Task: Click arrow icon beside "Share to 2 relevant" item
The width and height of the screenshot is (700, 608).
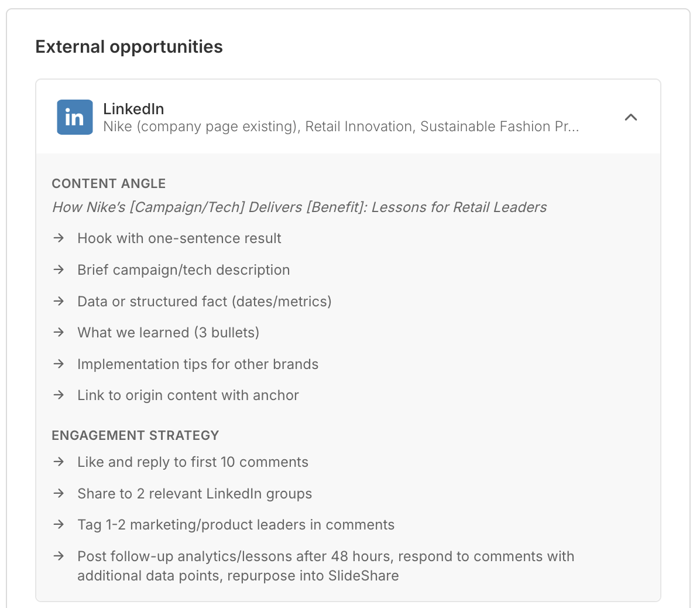Action: coord(59,494)
